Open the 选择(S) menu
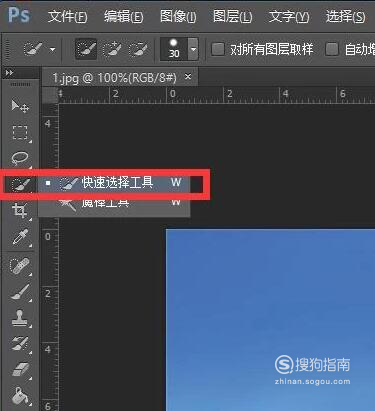Screen dimensions: 375x411 [x=345, y=16]
